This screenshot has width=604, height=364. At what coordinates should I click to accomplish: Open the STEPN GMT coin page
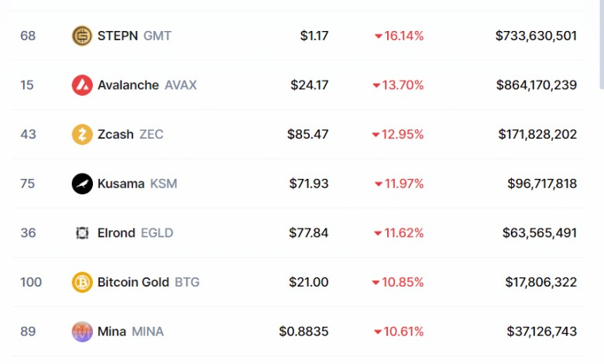pyautogui.click(x=134, y=36)
